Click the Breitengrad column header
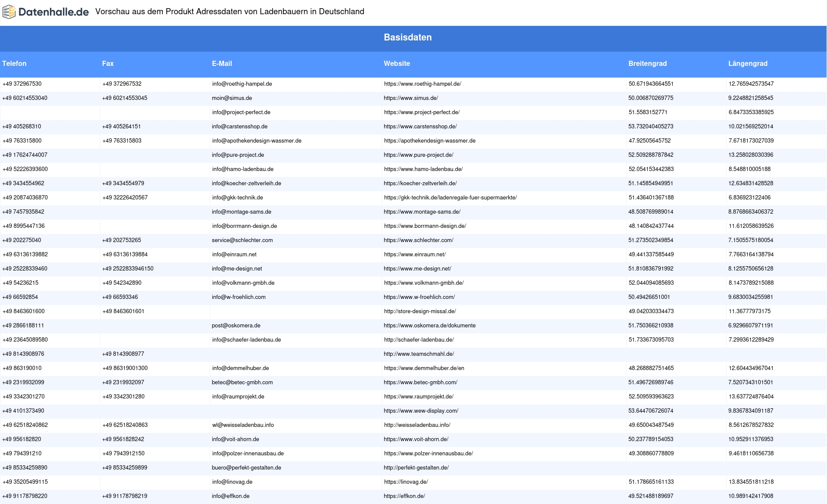 647,63
